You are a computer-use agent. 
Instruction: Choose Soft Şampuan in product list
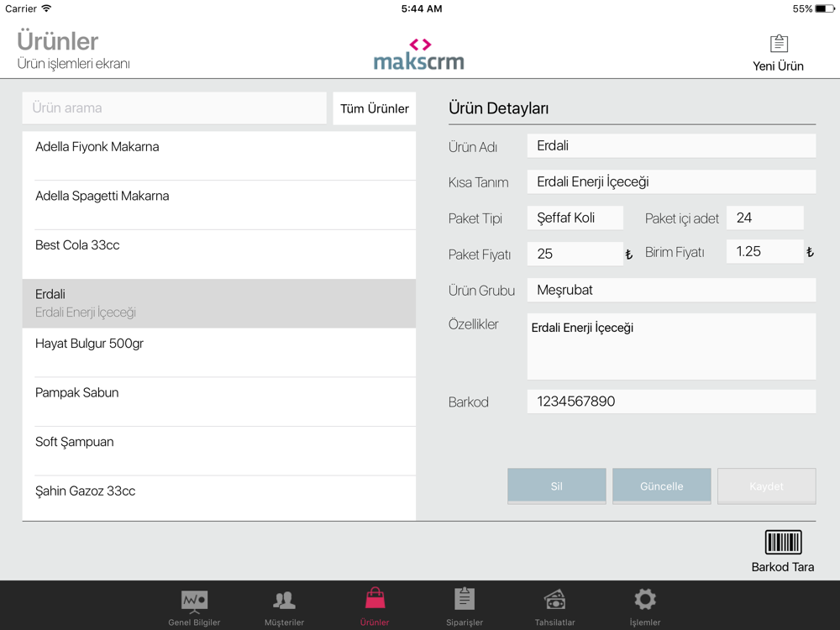pyautogui.click(x=219, y=451)
